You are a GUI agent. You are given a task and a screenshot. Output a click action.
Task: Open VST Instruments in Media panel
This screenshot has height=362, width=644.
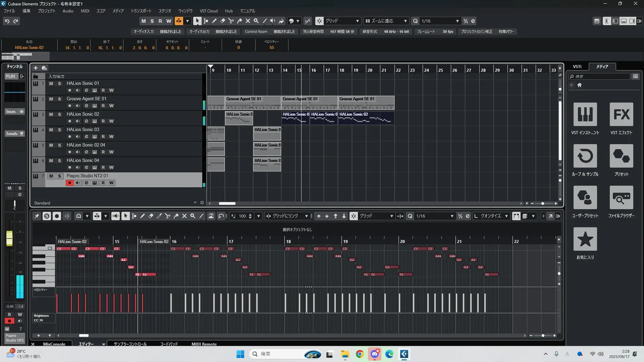click(585, 115)
